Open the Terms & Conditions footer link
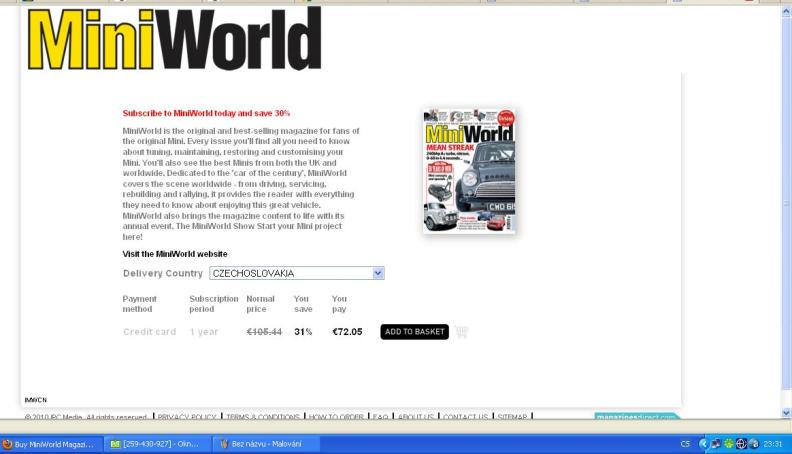This screenshot has height=454, width=792. (x=263, y=417)
